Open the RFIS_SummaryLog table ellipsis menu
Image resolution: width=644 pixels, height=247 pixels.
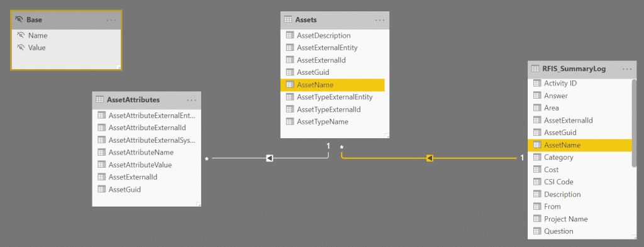click(x=627, y=69)
